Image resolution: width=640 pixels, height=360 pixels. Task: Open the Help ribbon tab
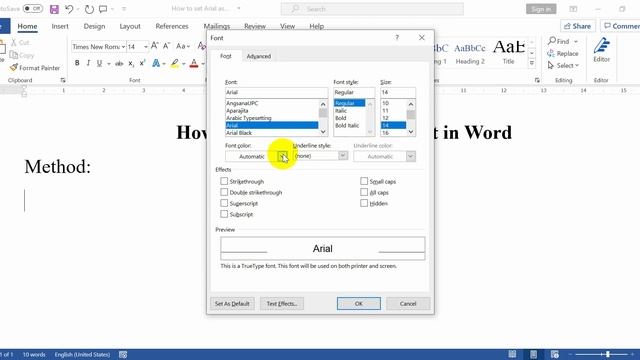tap(316, 26)
